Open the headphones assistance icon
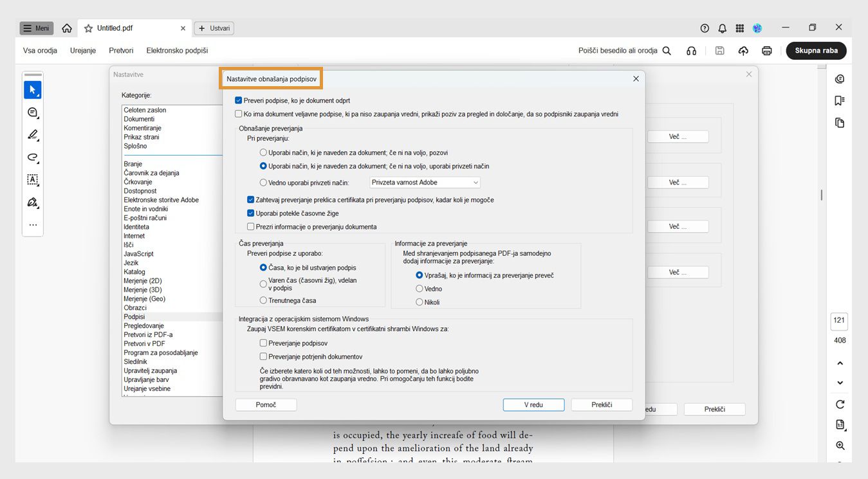This screenshot has width=868, height=479. (x=692, y=51)
